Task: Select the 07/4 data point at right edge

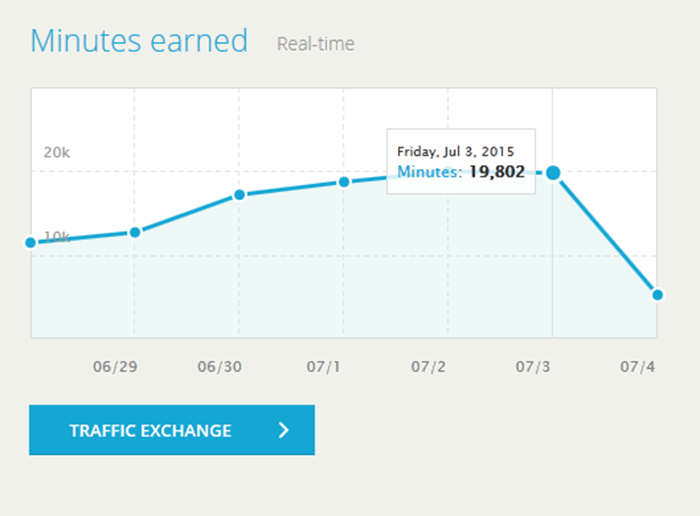Action: pyautogui.click(x=657, y=294)
